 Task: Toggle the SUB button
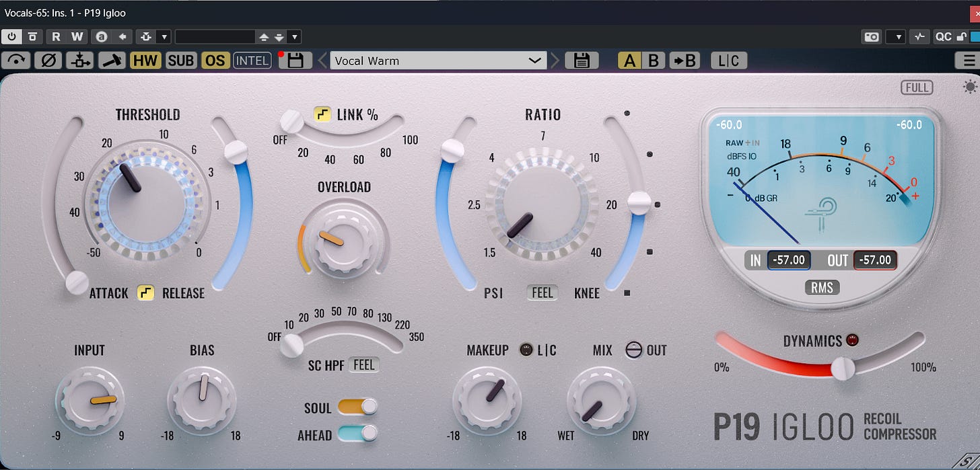click(x=181, y=61)
